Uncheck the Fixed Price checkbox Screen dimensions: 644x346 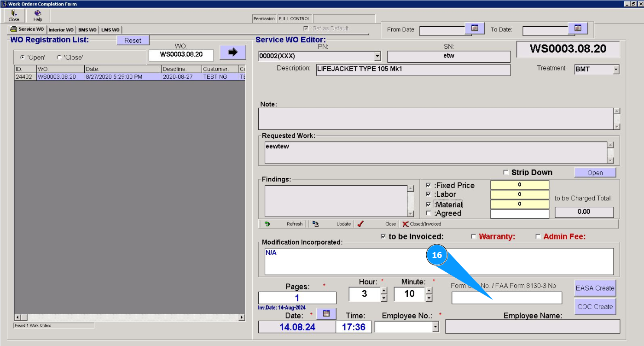coord(429,185)
